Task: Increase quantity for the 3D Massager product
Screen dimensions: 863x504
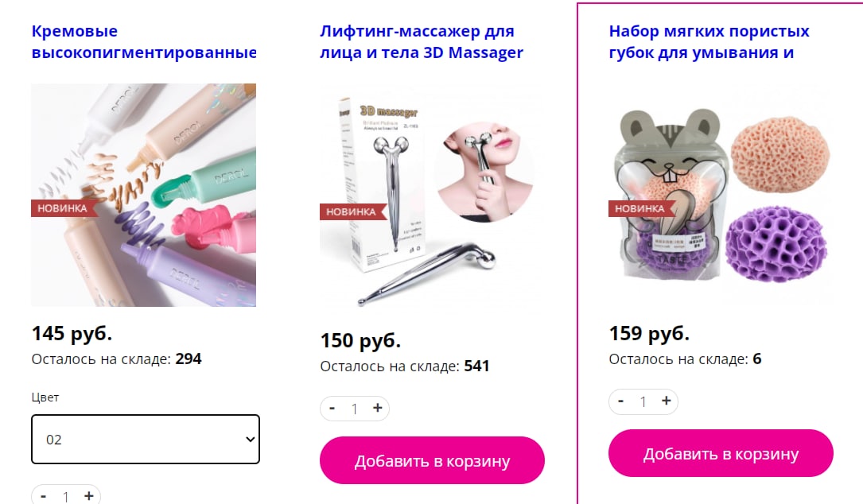Action: (378, 409)
